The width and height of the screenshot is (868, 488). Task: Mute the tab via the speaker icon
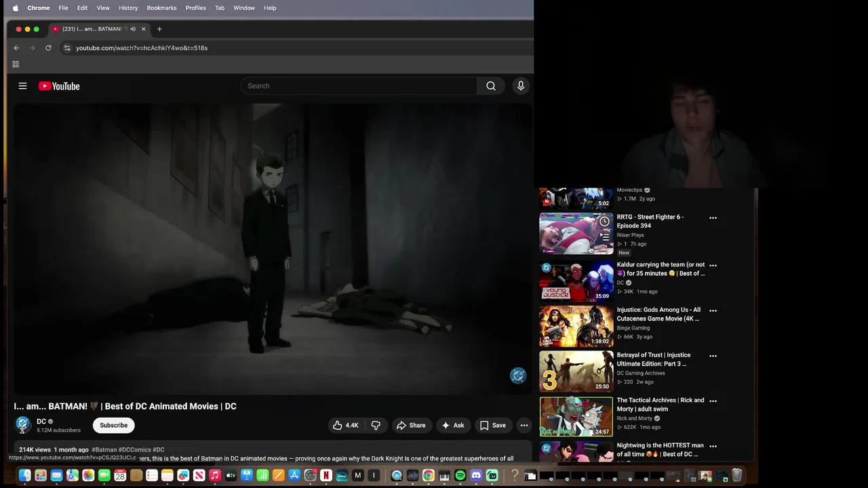click(133, 29)
